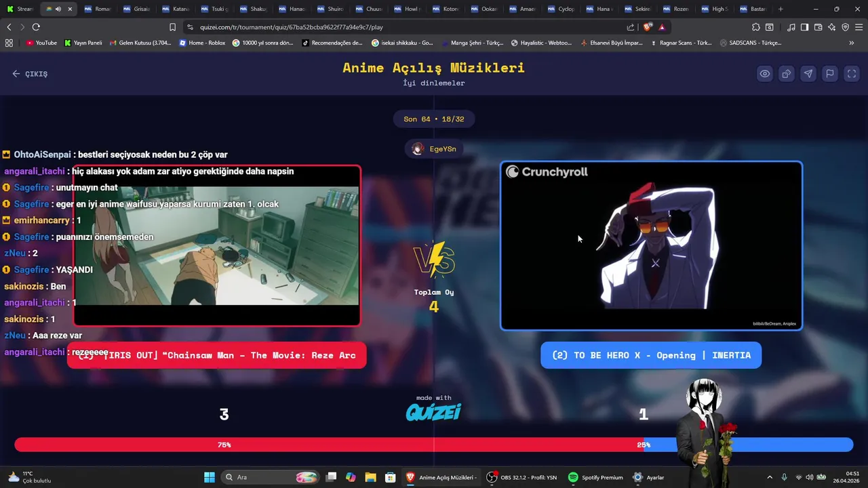The image size is (868, 488).
Task: Click the taskbar weather widget 11°C
Action: tap(31, 477)
